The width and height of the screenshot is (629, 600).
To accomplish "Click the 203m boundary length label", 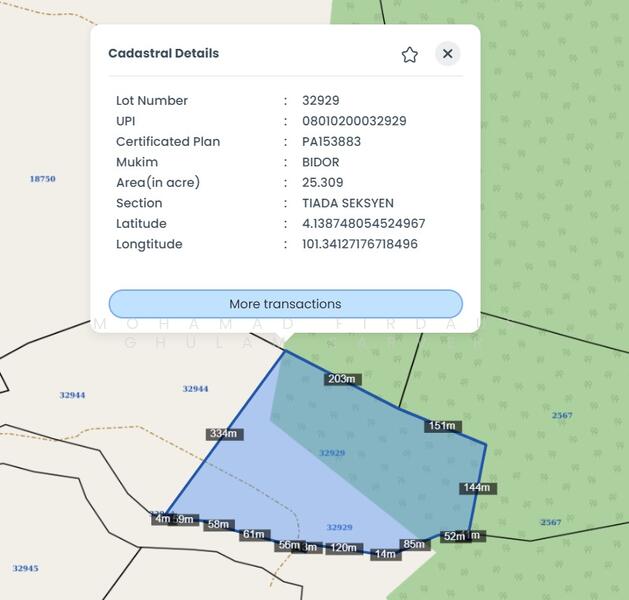I will click(x=341, y=379).
